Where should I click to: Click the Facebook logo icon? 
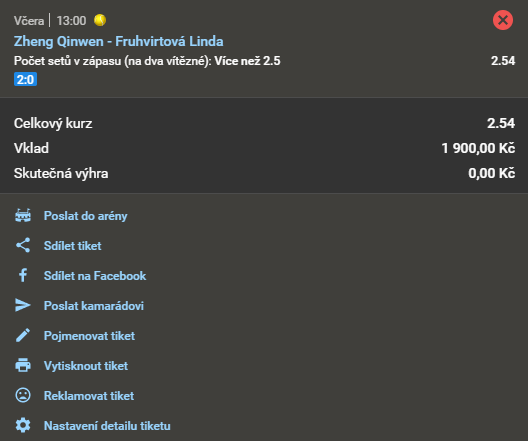point(23,275)
